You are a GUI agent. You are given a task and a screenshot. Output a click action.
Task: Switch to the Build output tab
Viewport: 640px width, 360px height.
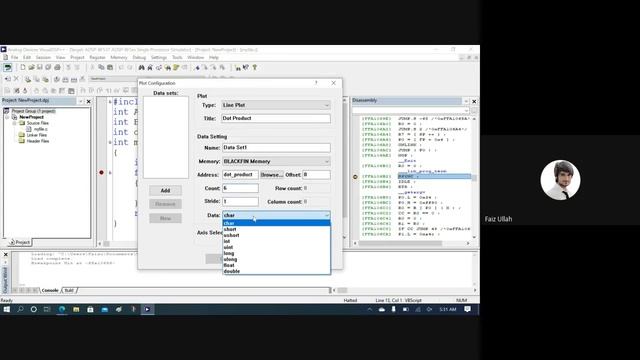click(x=69, y=290)
